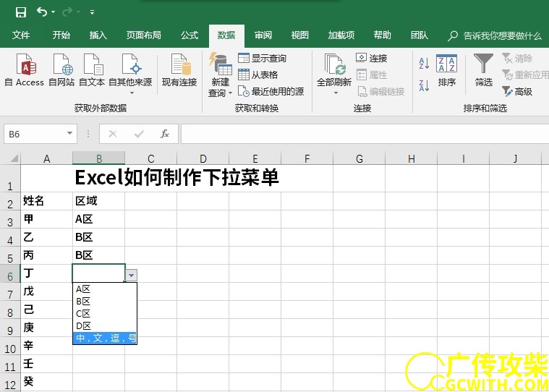The width and height of the screenshot is (549, 392).
Task: Open the 文件 tab
Action: [21, 35]
